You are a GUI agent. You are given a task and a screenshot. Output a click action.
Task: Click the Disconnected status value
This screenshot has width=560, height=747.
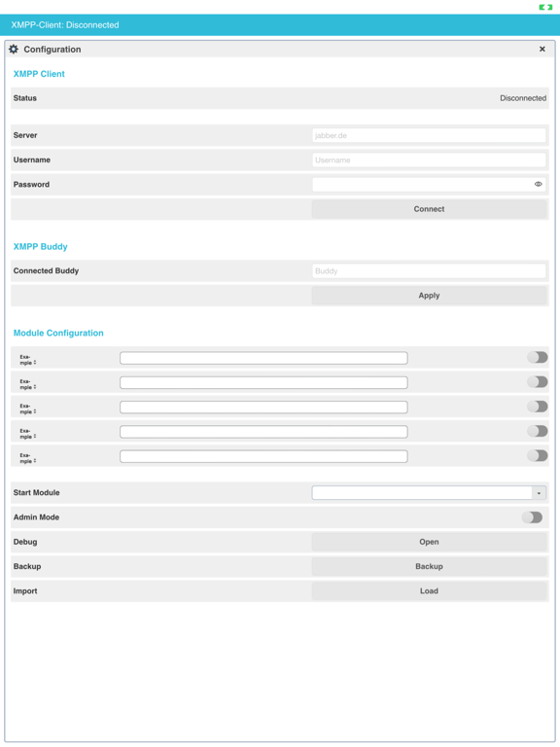pos(523,98)
